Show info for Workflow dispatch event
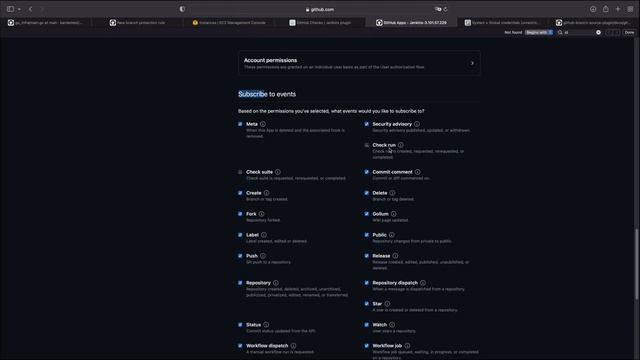The height and width of the screenshot is (360, 640). click(293, 346)
